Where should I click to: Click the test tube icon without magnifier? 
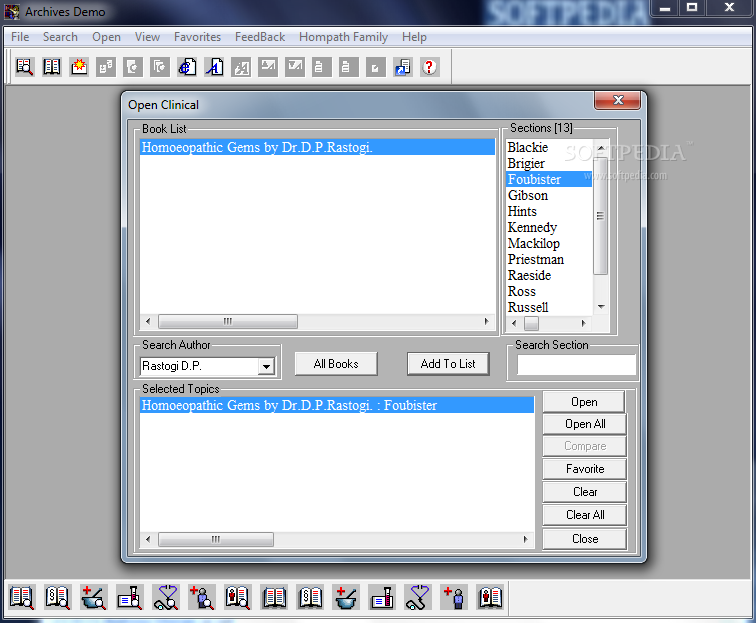point(382,597)
